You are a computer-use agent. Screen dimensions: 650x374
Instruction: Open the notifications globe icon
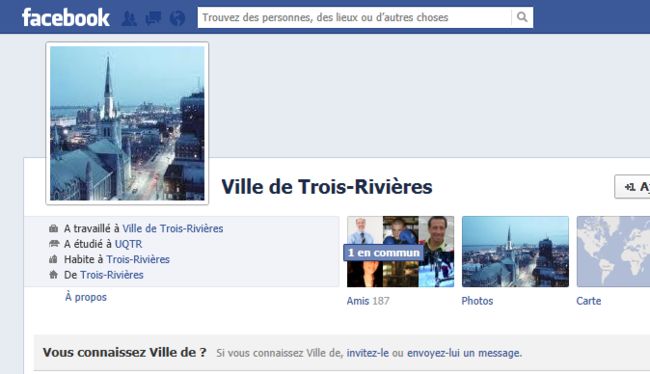point(177,18)
